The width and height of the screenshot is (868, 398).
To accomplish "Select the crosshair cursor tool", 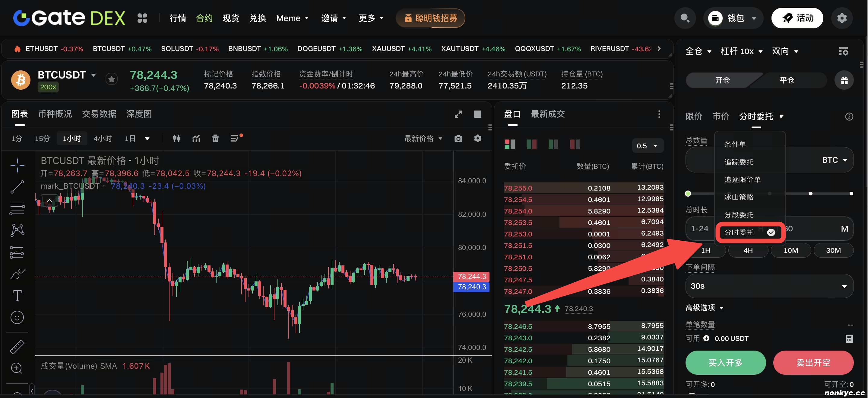I will pyautogui.click(x=17, y=165).
